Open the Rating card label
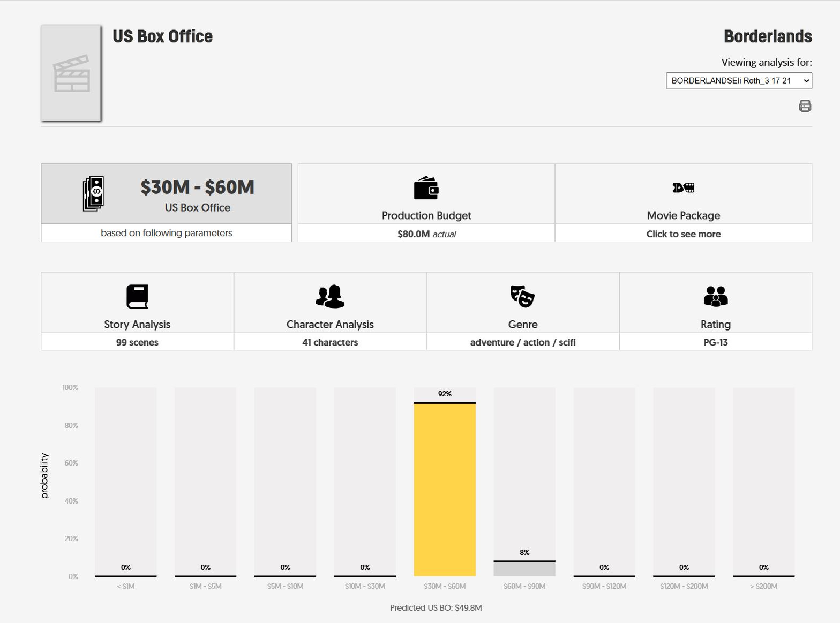 [x=716, y=325]
